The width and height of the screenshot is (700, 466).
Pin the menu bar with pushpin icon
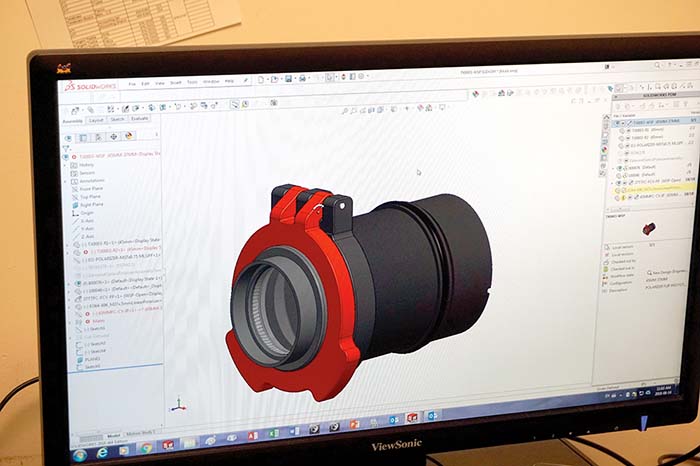pos(245,80)
